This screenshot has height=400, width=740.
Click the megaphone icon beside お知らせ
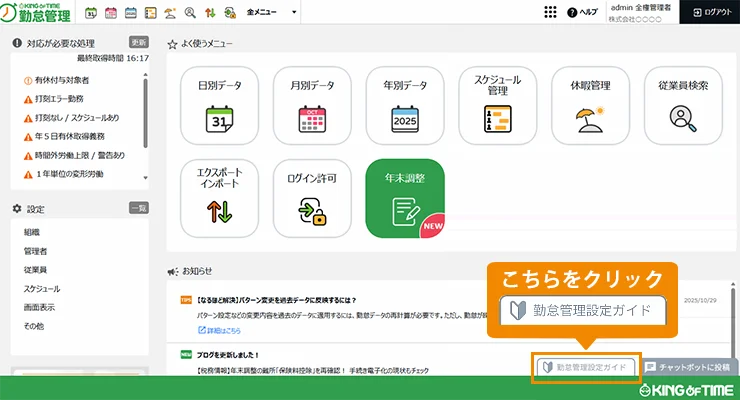173,272
